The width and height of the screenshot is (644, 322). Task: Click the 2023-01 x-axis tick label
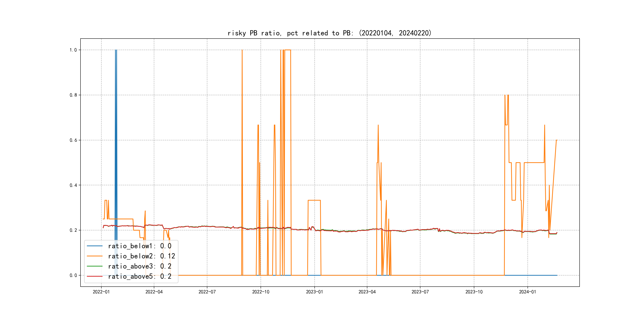[314, 292]
